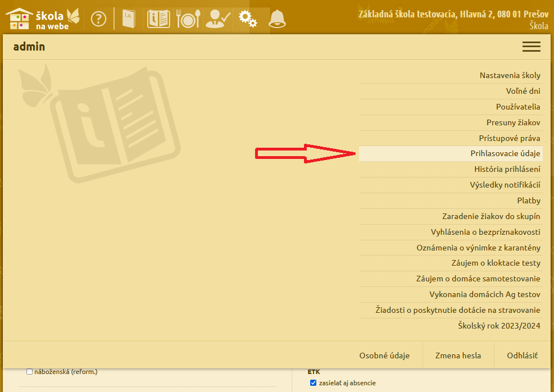Open the help question mark icon
The width and height of the screenshot is (554, 392).
click(98, 19)
